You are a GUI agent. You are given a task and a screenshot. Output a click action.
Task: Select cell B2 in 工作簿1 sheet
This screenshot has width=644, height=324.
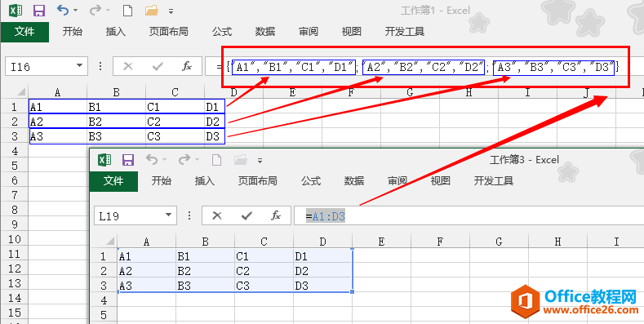(x=116, y=122)
